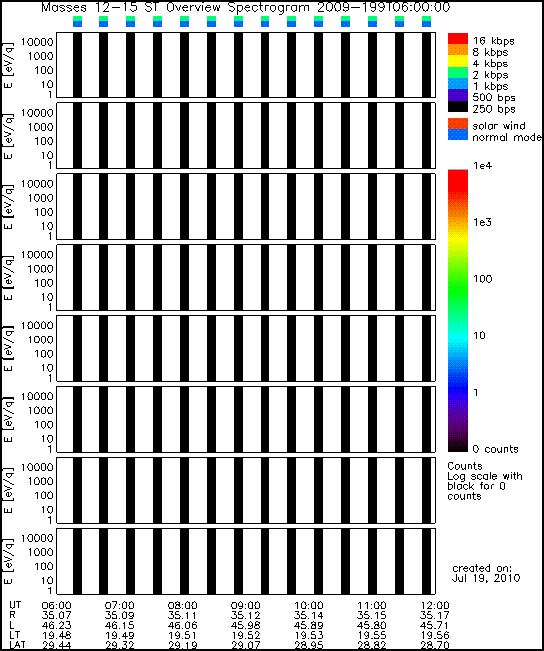
Task: Click the L value 46.06
Action: coord(182,625)
